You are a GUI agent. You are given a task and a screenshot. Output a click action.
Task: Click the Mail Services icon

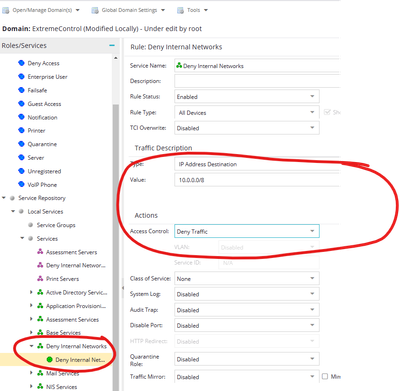(40, 373)
